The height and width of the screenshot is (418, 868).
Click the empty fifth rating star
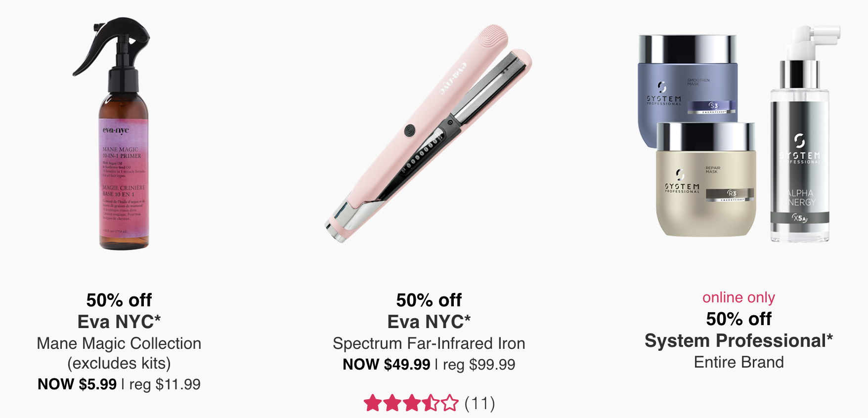tap(450, 403)
